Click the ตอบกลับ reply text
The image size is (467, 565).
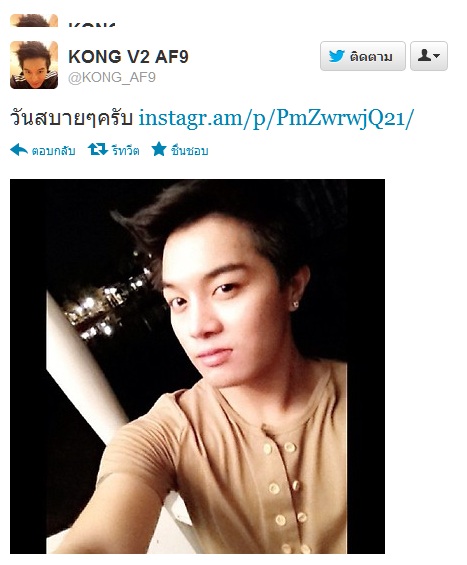53,151
